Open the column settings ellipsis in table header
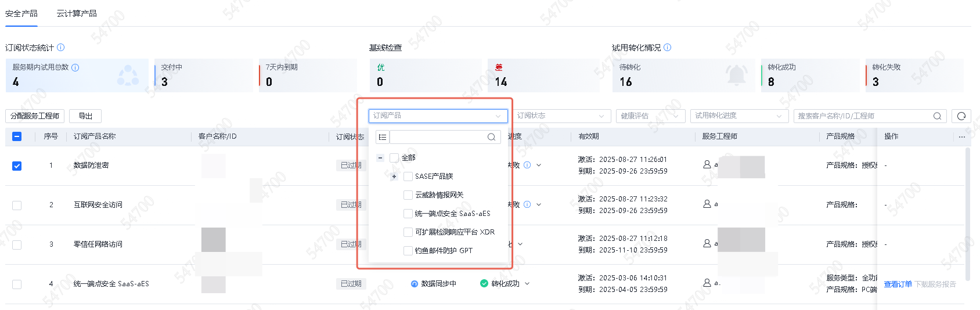The image size is (980, 310). pyautogui.click(x=961, y=137)
